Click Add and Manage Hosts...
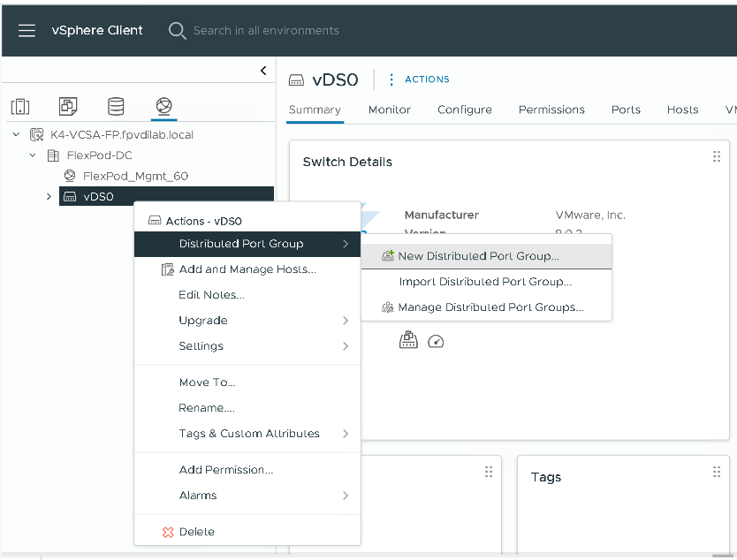 click(x=247, y=269)
